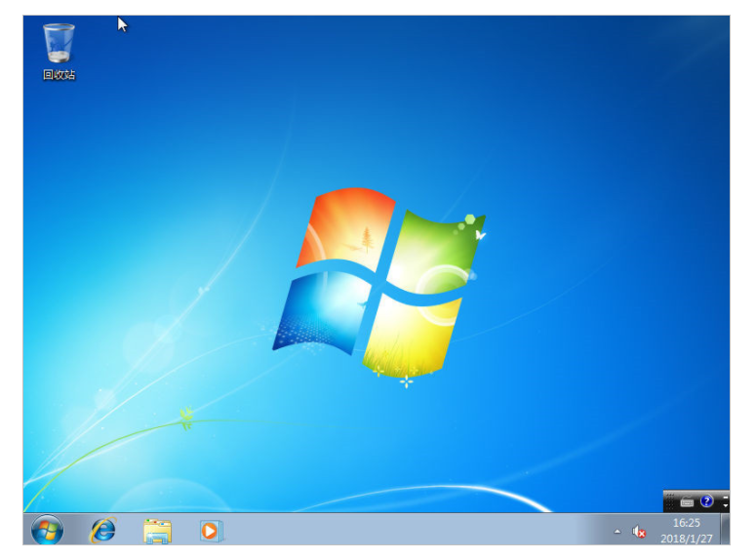756x560 pixels.
Task: Open Windows Explorer from the taskbar
Action: 157,531
